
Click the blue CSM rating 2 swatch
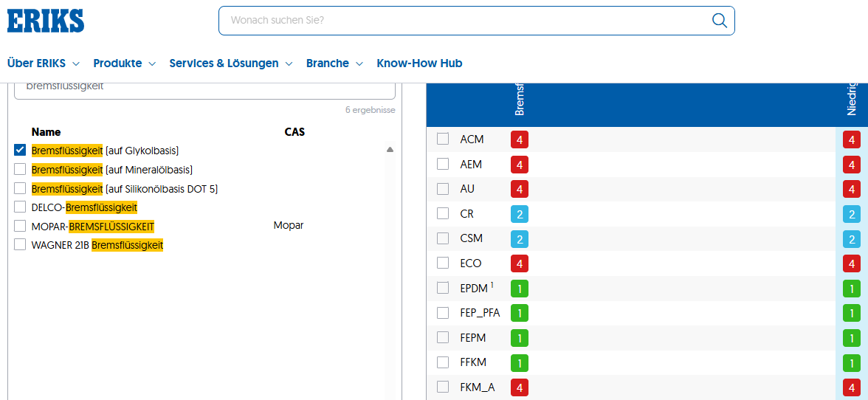click(520, 239)
